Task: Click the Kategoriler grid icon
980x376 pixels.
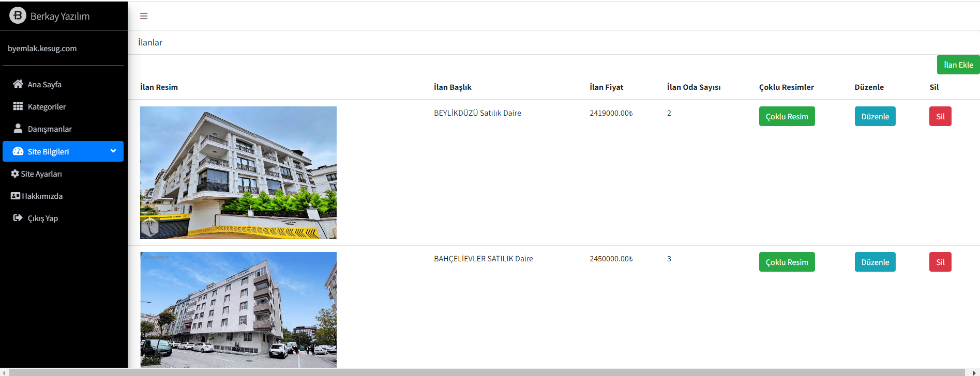Action: click(18, 106)
